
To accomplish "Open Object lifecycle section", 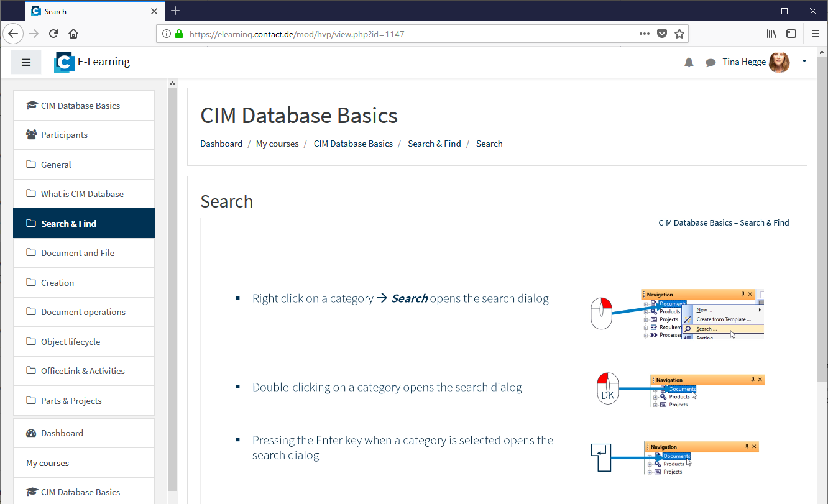I will pos(84,342).
